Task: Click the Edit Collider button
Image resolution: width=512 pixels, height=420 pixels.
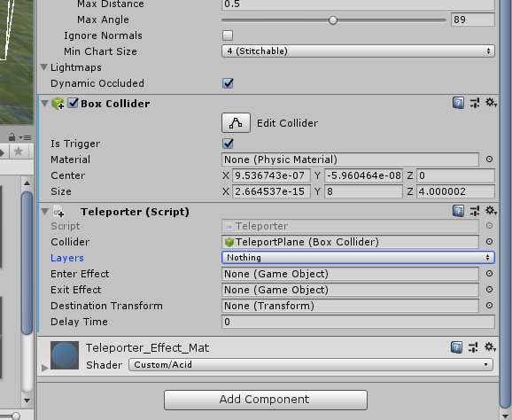Action: click(237, 123)
